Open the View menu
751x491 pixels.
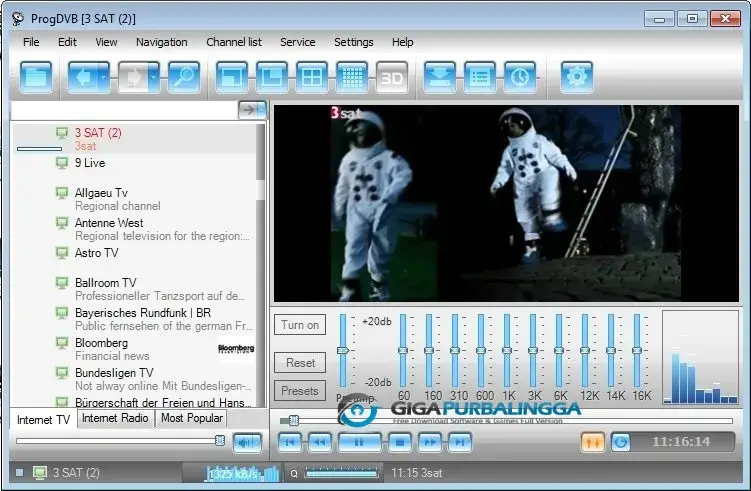106,42
